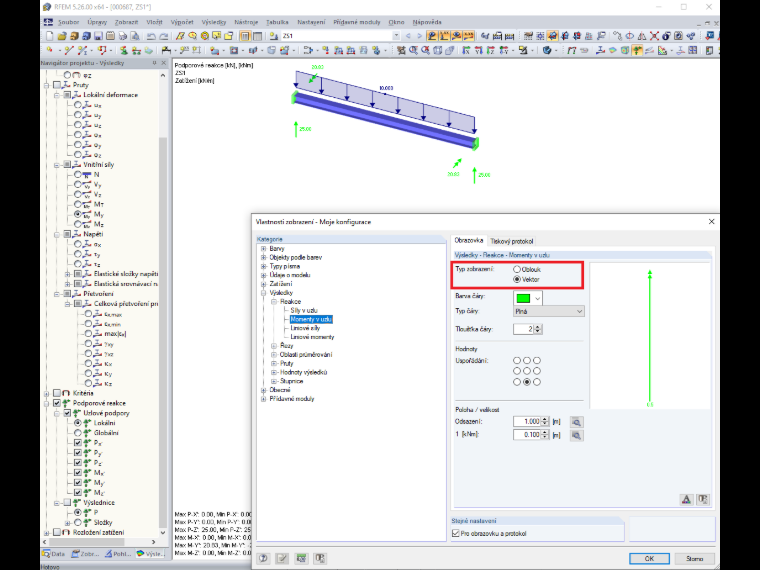Select the N internal force radio

[x=78, y=174]
